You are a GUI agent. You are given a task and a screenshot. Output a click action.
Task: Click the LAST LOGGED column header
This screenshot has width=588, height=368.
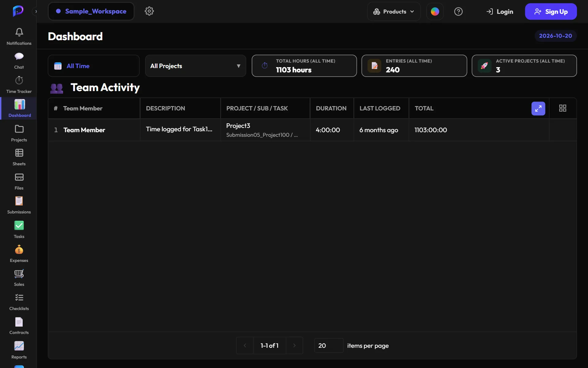click(380, 109)
